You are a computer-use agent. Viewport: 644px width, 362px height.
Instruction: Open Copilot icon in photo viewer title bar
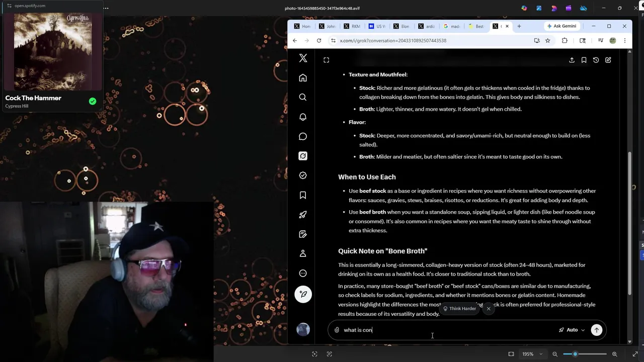(x=524, y=8)
